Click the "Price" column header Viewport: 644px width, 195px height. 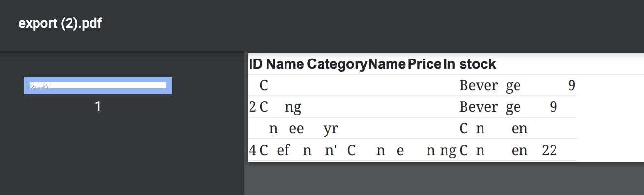[x=424, y=64]
